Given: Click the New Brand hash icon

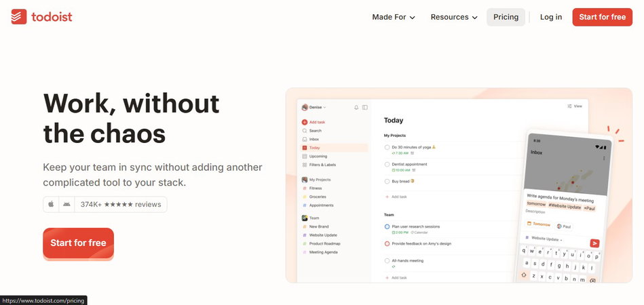Looking at the screenshot, I should [x=304, y=226].
